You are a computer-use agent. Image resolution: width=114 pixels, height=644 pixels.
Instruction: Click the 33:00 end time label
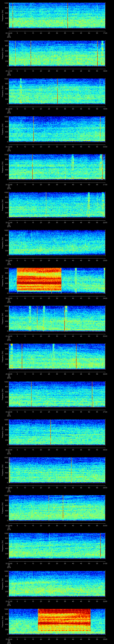pos(105,639)
